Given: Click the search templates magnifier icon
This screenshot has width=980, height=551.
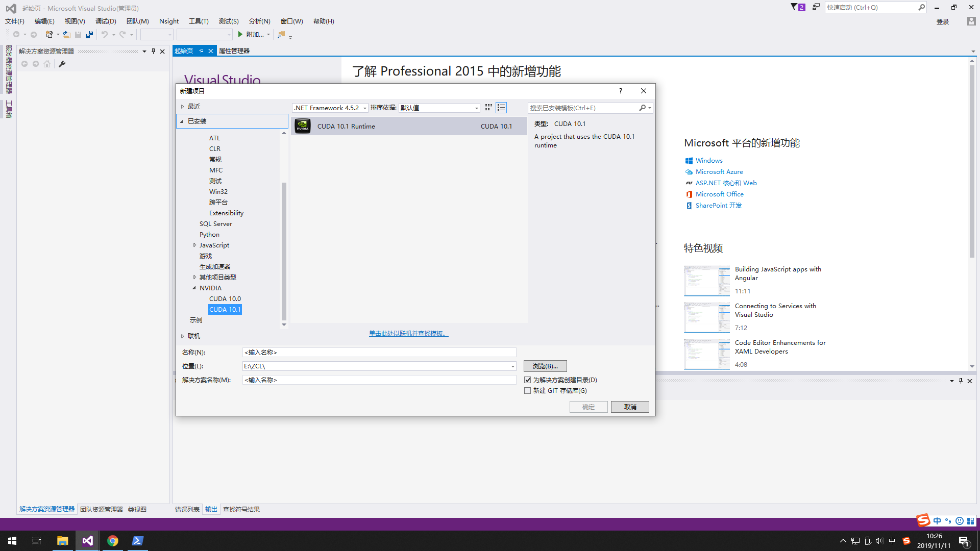Looking at the screenshot, I should 642,108.
